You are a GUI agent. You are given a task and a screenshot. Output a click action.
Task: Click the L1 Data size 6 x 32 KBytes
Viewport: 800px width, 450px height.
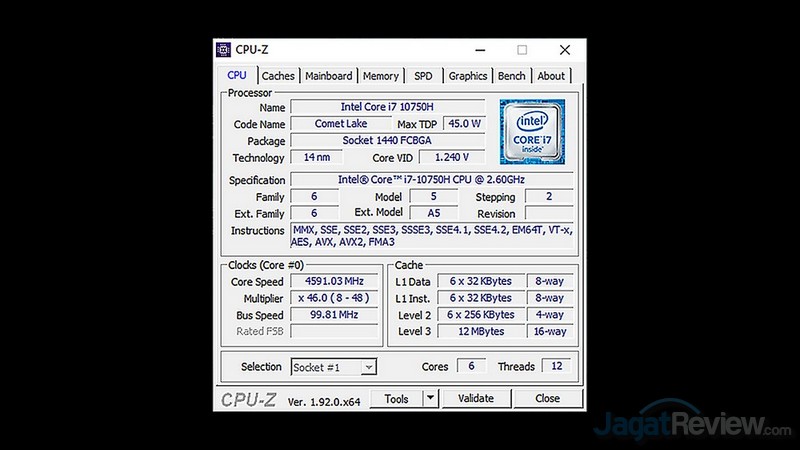pos(481,281)
